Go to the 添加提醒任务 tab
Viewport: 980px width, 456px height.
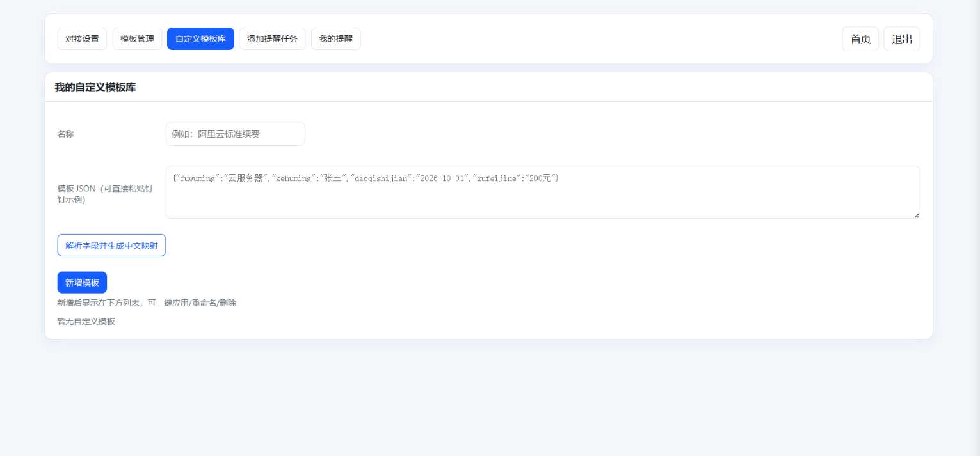pos(272,39)
